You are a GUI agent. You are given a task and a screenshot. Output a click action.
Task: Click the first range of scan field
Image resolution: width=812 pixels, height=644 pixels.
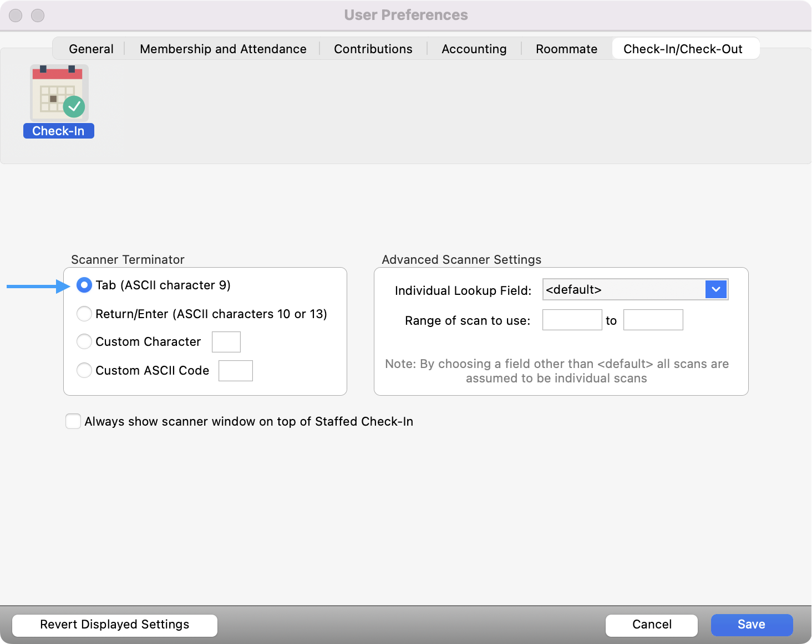click(572, 320)
